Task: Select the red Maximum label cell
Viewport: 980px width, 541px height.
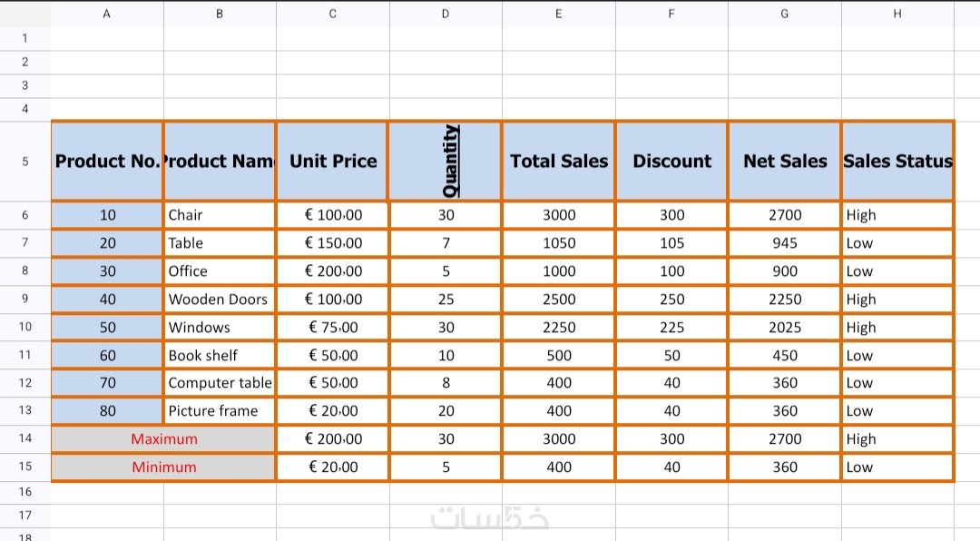Action: click(x=163, y=439)
